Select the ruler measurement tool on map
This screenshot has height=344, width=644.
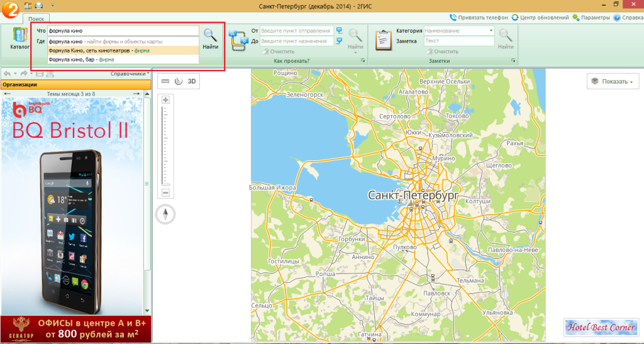pos(165,80)
